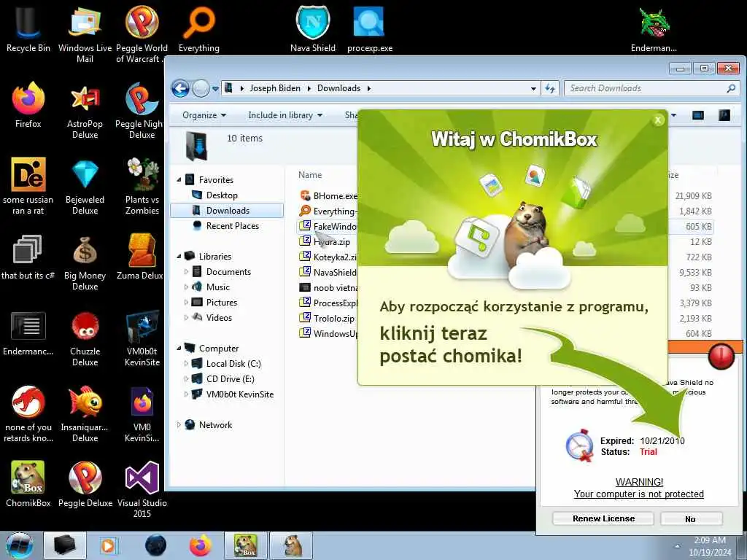
Task: Open Peggle Deluxe desktop icon
Action: click(x=85, y=484)
